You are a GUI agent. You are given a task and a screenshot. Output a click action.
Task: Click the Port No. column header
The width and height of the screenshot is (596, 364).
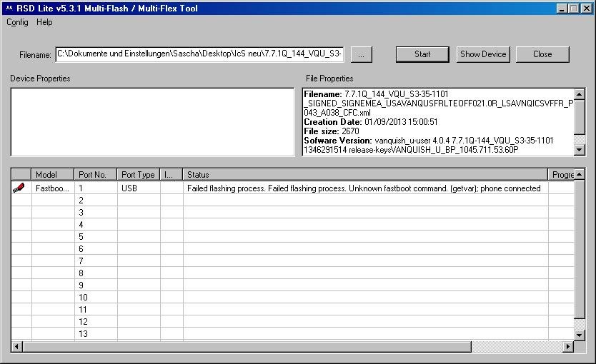(96, 175)
